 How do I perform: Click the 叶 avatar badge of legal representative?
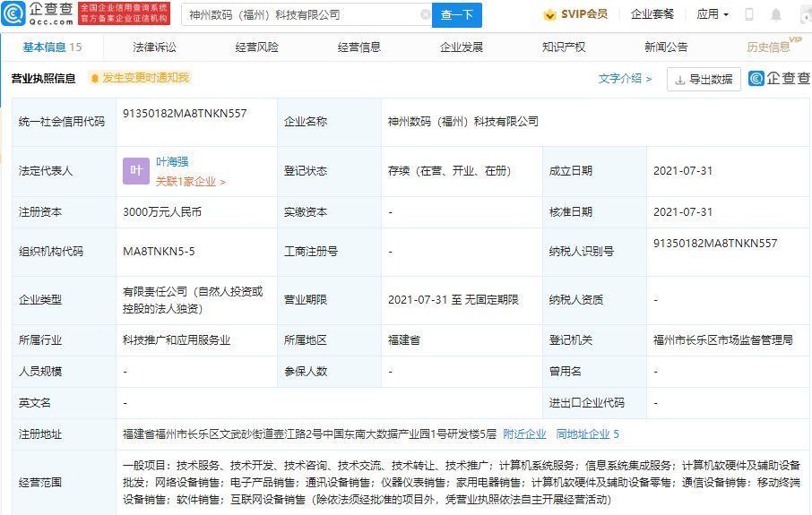coord(136,171)
